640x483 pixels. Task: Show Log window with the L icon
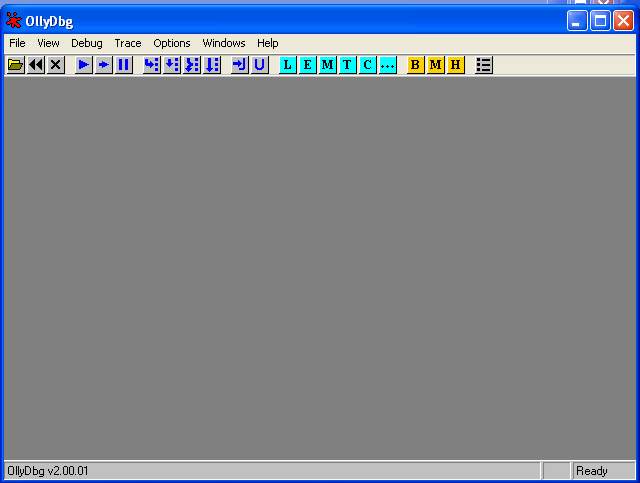288,65
